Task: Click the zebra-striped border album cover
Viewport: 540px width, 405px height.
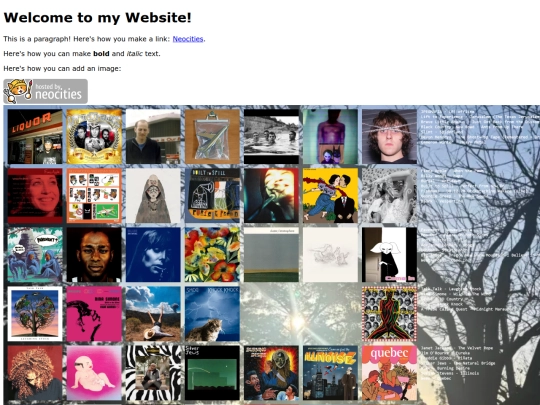Action: [x=153, y=373]
